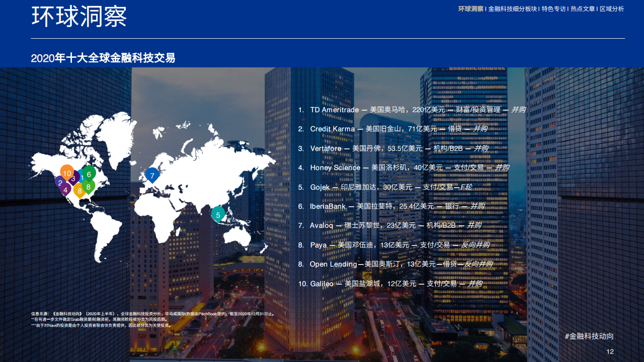The height and width of the screenshot is (362, 644).
Task: Open the 区域分析 navigation link
Action: (x=611, y=9)
